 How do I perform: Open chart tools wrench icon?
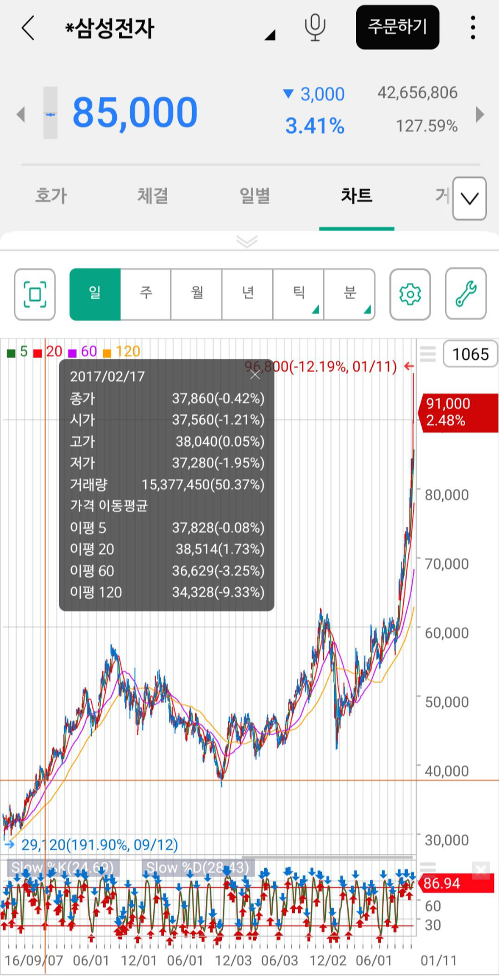click(466, 294)
